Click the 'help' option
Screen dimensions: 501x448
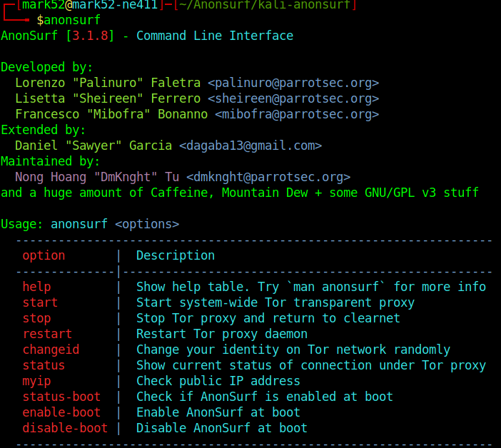click(x=36, y=287)
